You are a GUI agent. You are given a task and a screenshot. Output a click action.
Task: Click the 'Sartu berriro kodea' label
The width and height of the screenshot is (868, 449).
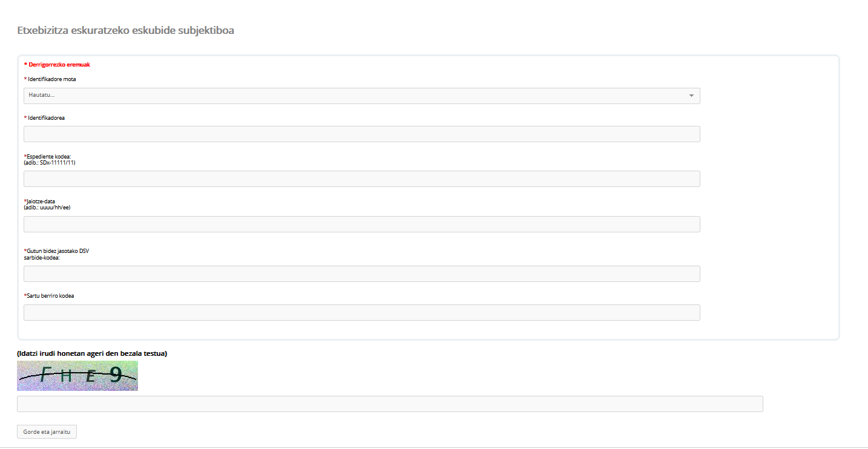click(x=50, y=296)
